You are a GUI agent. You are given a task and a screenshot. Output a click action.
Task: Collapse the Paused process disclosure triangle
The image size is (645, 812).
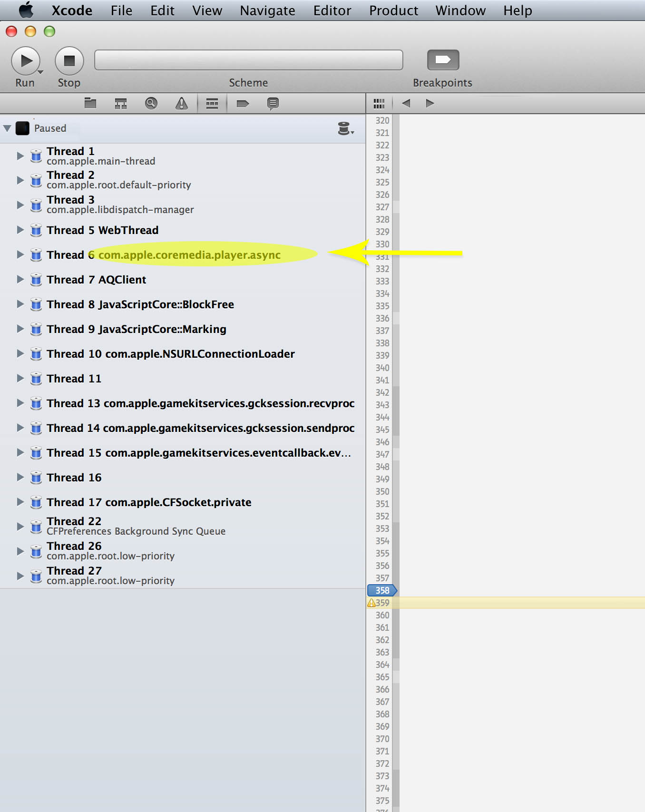7,128
